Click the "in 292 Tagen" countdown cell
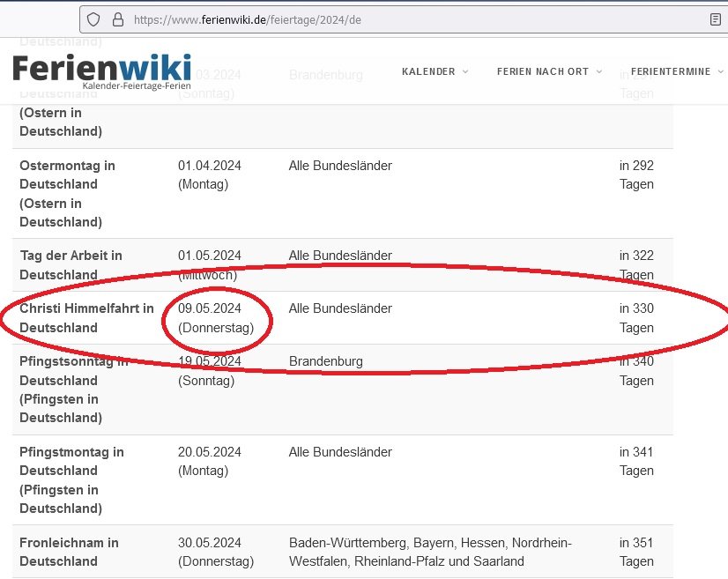The height and width of the screenshot is (579, 728). (x=636, y=174)
